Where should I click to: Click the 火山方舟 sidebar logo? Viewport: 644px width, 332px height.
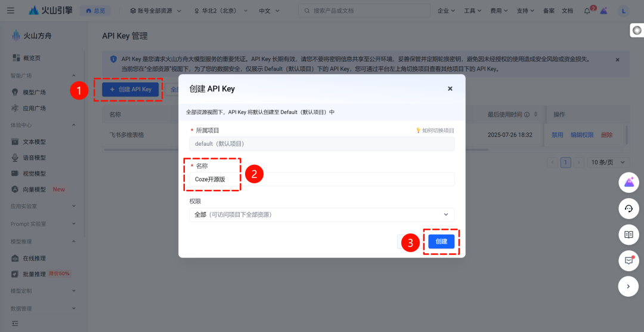point(32,36)
